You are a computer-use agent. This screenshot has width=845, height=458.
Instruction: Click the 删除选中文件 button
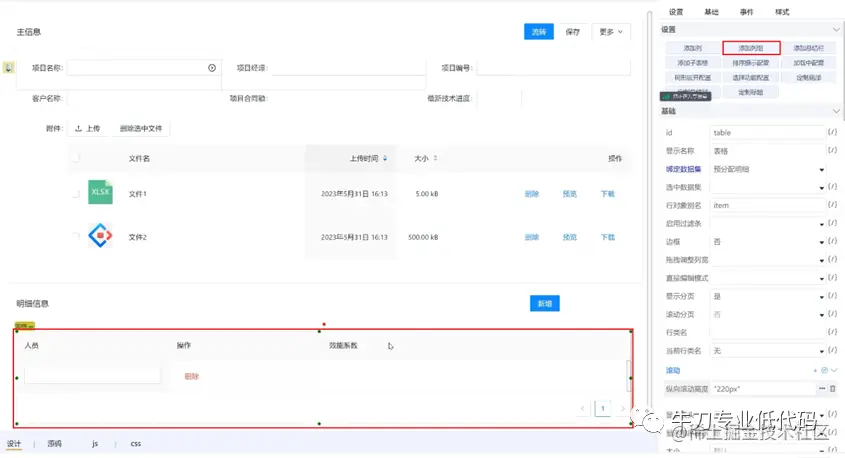coord(141,128)
